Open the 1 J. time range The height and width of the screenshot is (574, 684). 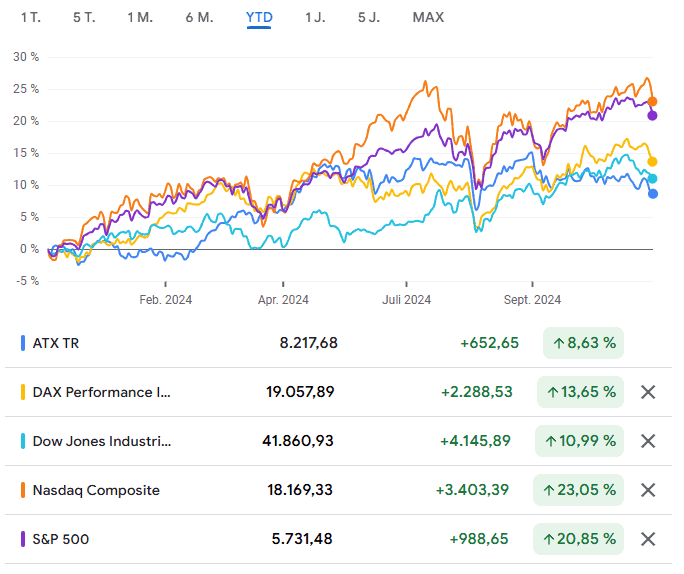coord(315,18)
